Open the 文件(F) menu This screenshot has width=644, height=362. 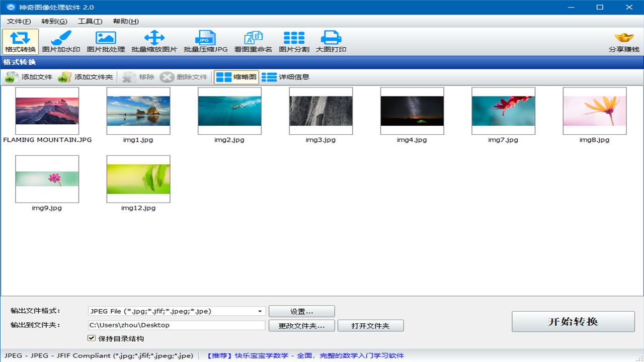(19, 21)
